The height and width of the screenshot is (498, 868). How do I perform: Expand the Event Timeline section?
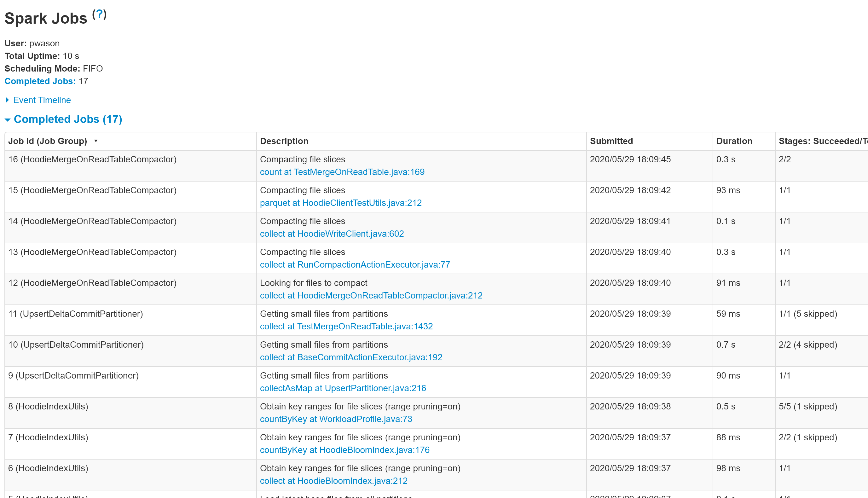coord(42,100)
